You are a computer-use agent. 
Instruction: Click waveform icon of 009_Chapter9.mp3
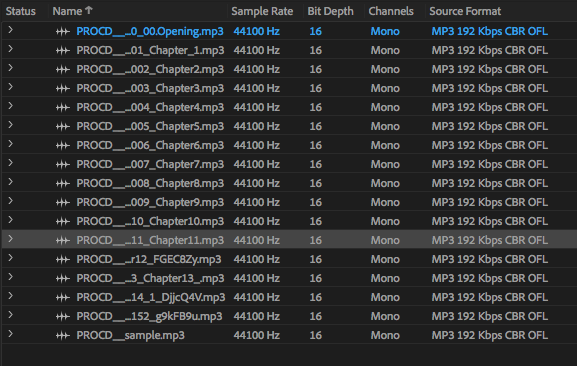pos(63,203)
